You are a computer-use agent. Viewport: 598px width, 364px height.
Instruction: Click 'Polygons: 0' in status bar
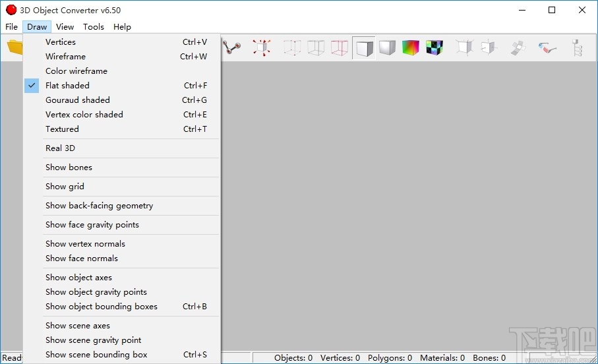(x=390, y=358)
